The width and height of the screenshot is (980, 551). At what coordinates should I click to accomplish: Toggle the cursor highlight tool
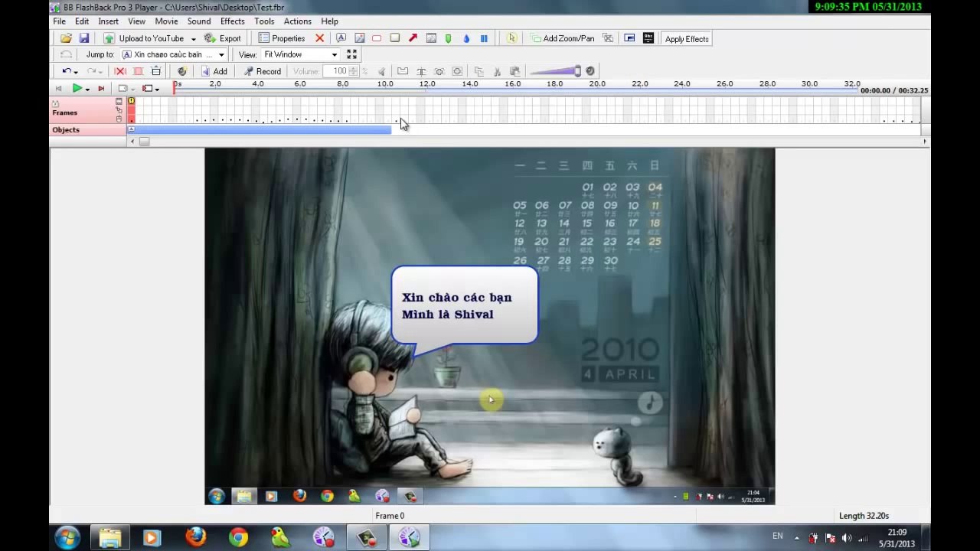[512, 38]
